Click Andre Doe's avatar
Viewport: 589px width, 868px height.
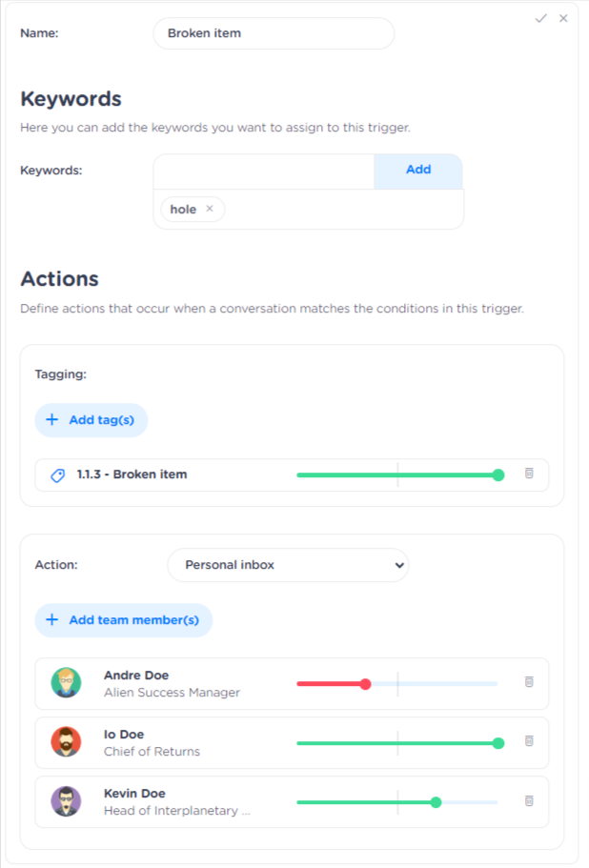pyautogui.click(x=66, y=683)
